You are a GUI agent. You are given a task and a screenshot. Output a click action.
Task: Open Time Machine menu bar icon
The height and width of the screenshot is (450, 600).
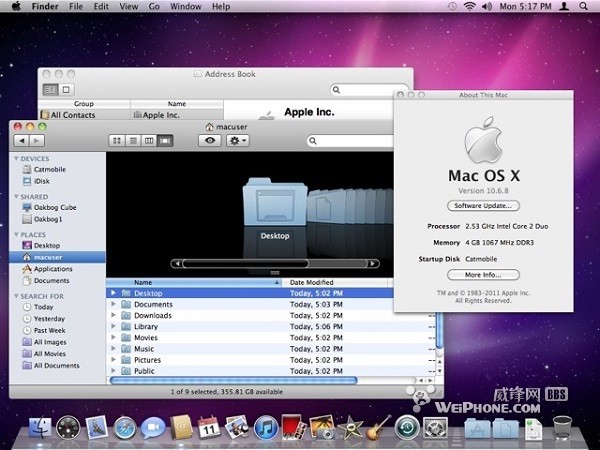[452, 6]
